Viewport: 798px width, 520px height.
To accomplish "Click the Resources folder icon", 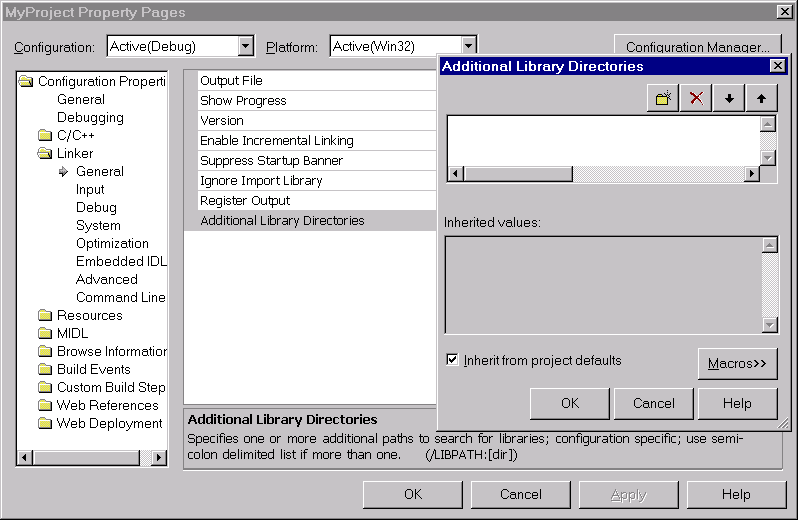I will click(x=45, y=316).
